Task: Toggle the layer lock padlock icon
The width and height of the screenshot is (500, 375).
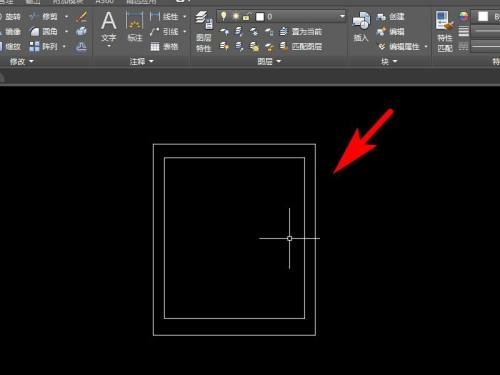Action: pos(247,16)
